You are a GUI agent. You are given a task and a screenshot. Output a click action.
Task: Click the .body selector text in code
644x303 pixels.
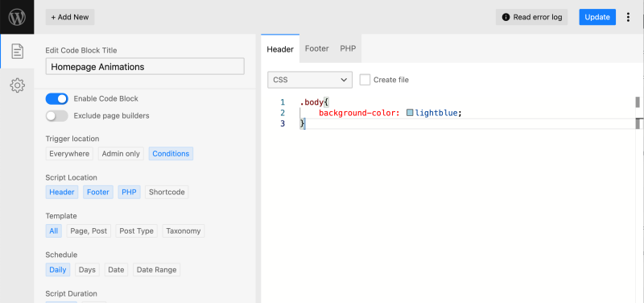point(312,102)
